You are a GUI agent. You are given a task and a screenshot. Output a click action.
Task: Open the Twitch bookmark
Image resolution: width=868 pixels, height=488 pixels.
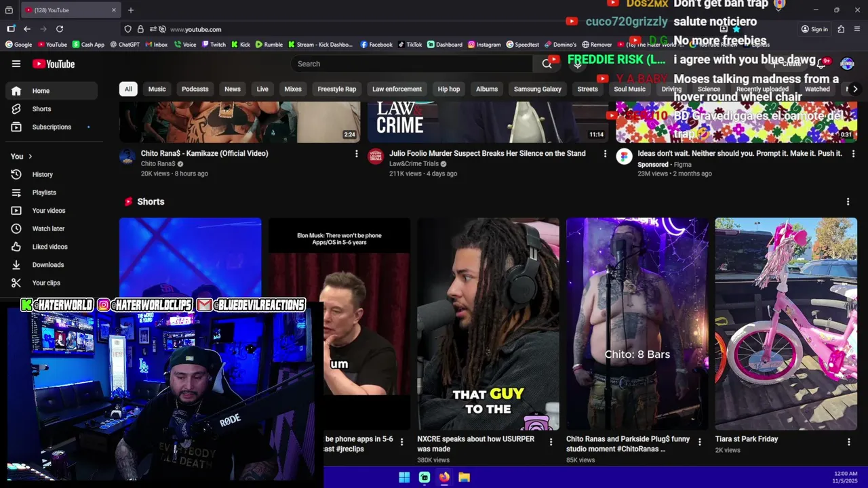[214, 45]
